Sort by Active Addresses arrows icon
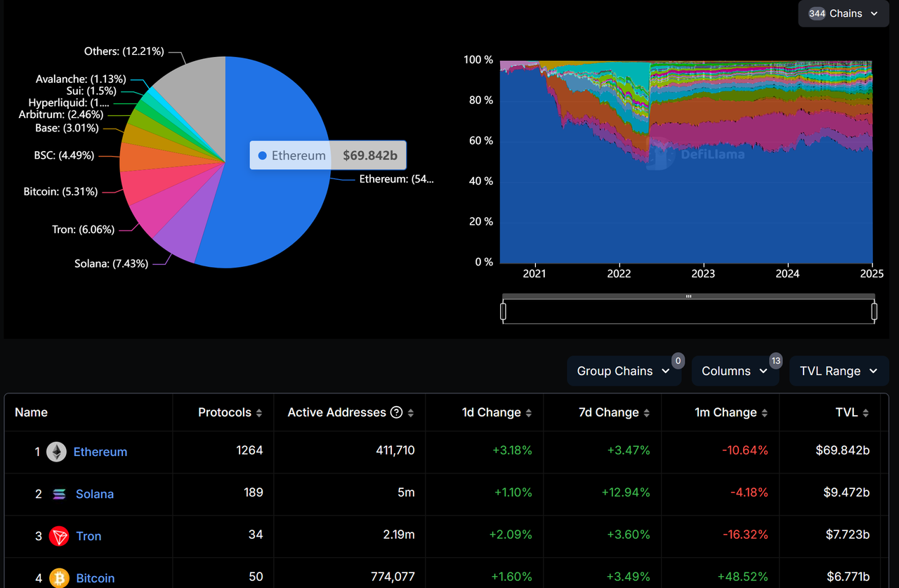Viewport: 899px width, 588px height. point(411,413)
